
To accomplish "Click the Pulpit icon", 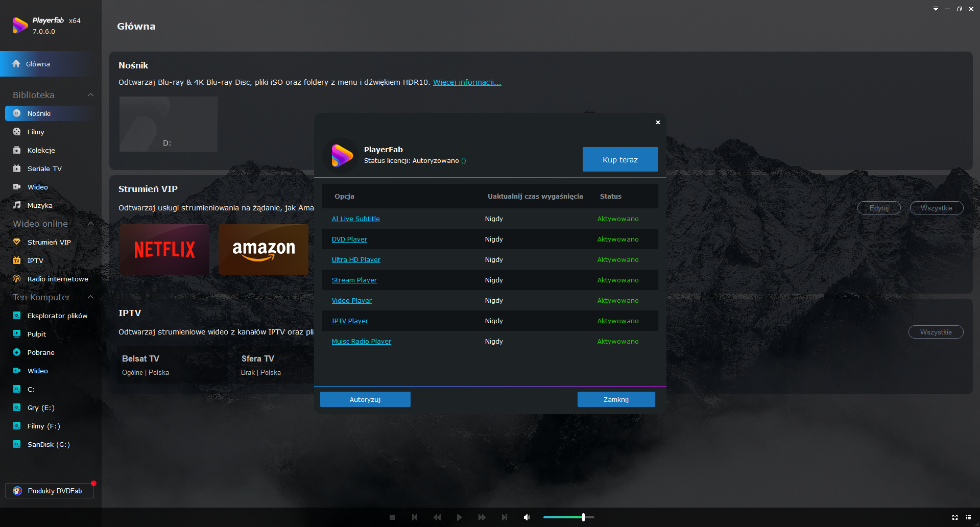I will (17, 334).
